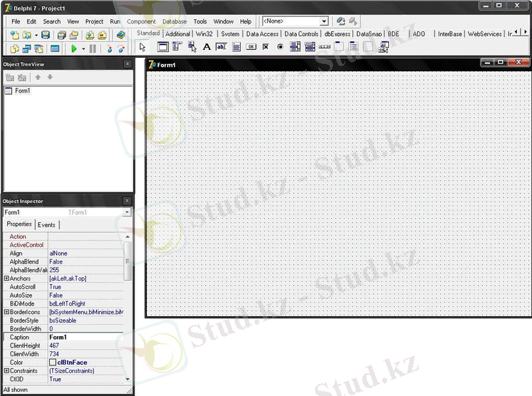532x396 pixels.
Task: Click the Save All toolbar icon
Action: pyautogui.click(x=62, y=35)
